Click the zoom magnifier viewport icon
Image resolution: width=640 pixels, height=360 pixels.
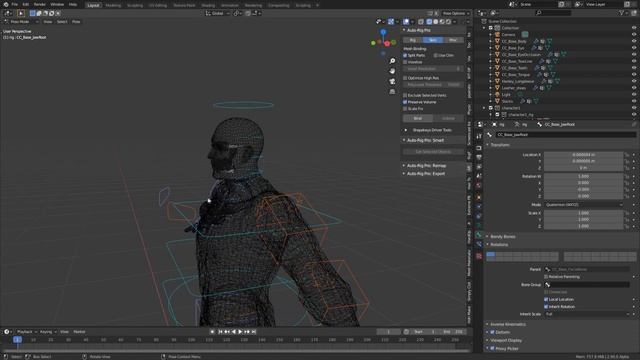[x=392, y=61]
